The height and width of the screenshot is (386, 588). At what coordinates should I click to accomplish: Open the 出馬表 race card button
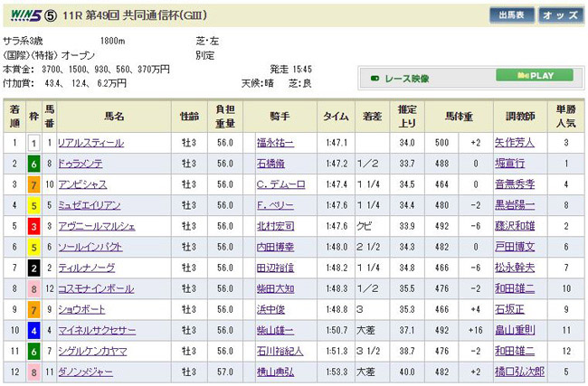click(x=511, y=16)
